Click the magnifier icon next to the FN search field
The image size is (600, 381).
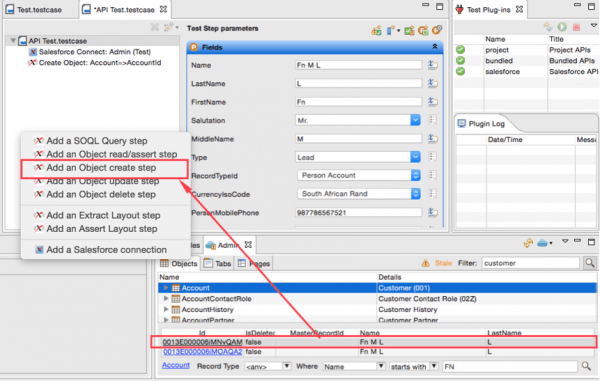click(586, 366)
